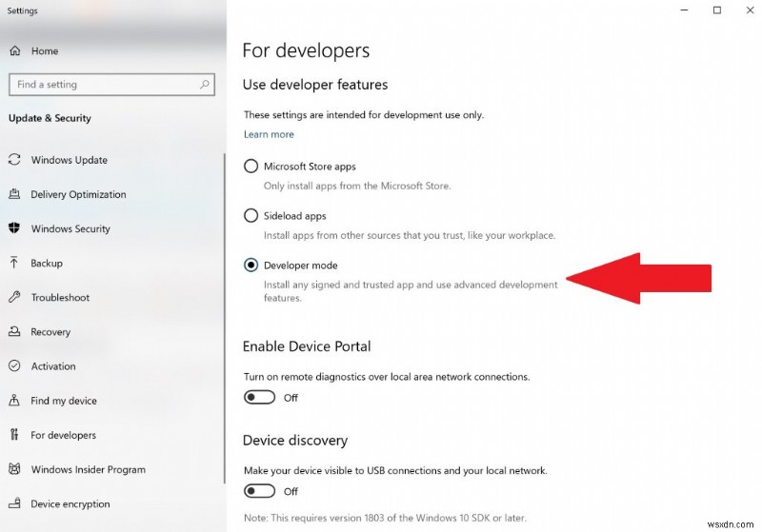
Task: Click the Home house icon
Action: point(15,50)
